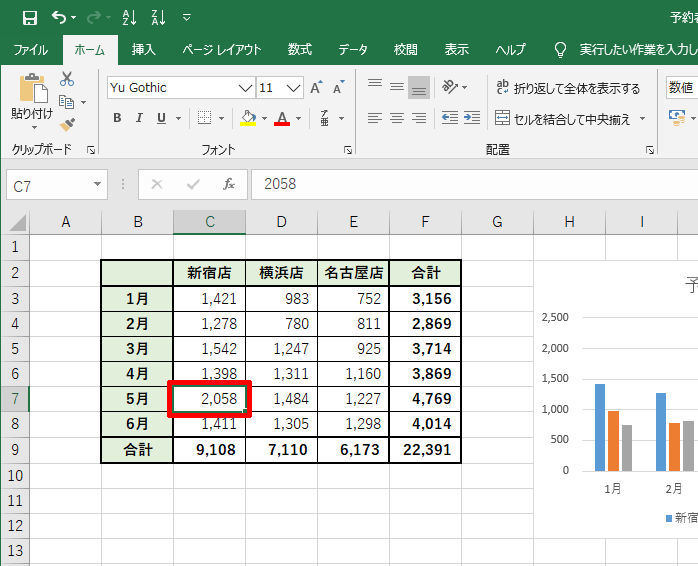Click the Redo arrow icon
Image resolution: width=698 pixels, height=566 pixels.
tap(94, 17)
